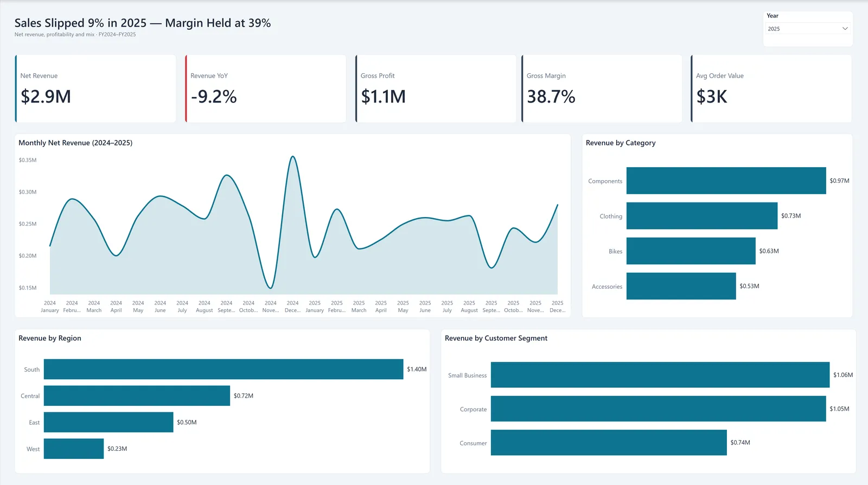Click the $0.25M y-axis label
Screen dimensions: 868x485
tap(28, 224)
